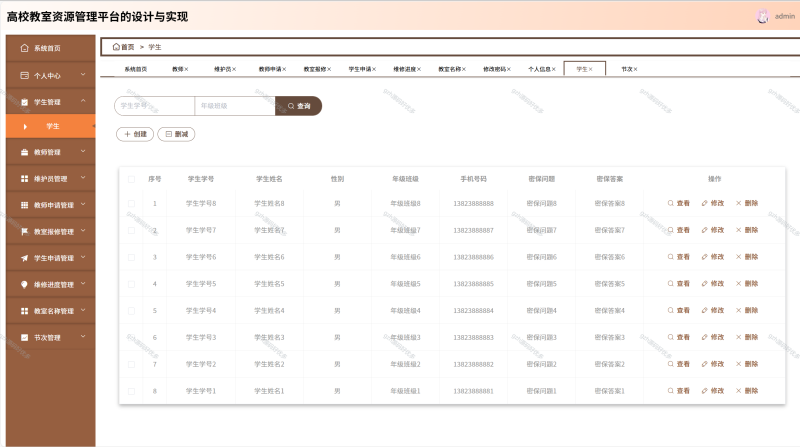This screenshot has height=447, width=800.
Task: Expand 维护员管理 using its chevron
Action: point(83,178)
